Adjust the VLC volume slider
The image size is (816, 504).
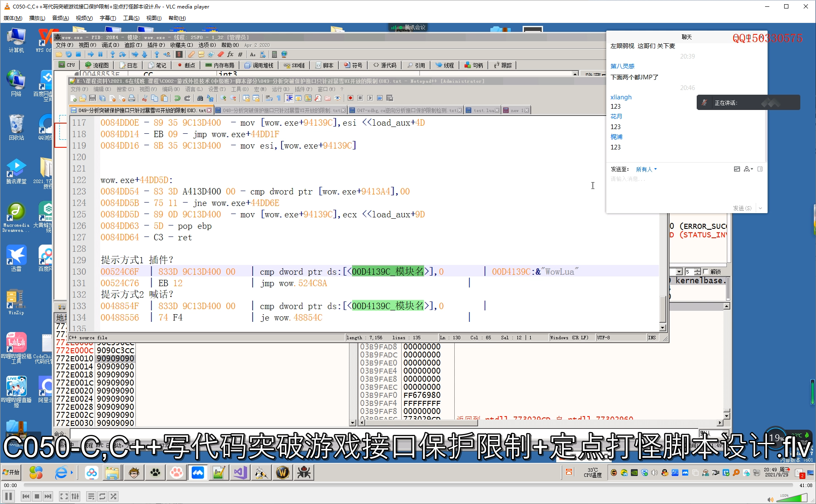click(792, 498)
